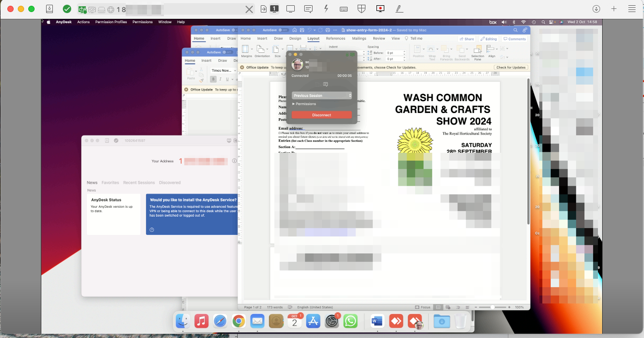The height and width of the screenshot is (338, 644).
Task: Switch to Recent Sessions tab in AnyDesk
Action: coord(139,183)
